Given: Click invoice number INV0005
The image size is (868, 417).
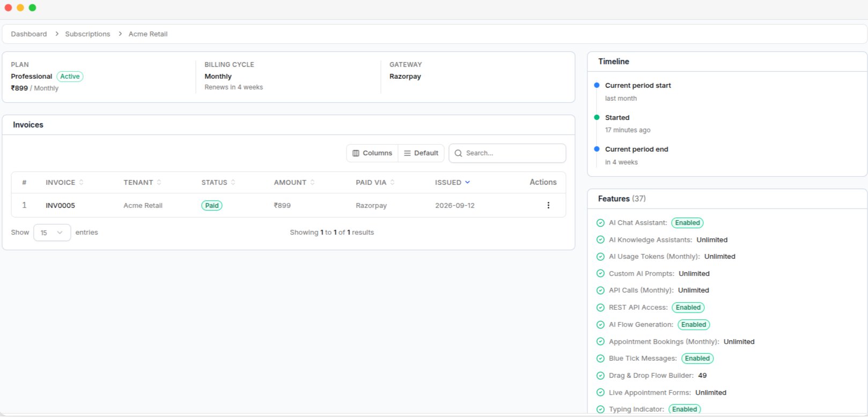Looking at the screenshot, I should pyautogui.click(x=60, y=205).
